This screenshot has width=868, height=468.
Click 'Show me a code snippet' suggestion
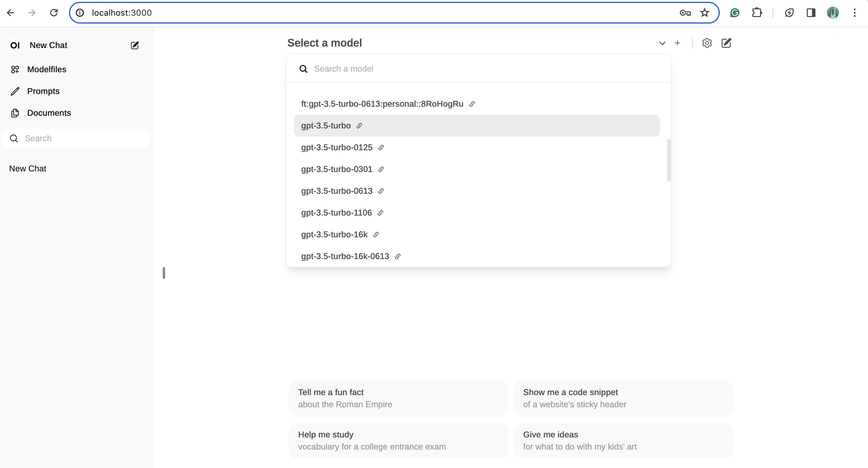(623, 398)
